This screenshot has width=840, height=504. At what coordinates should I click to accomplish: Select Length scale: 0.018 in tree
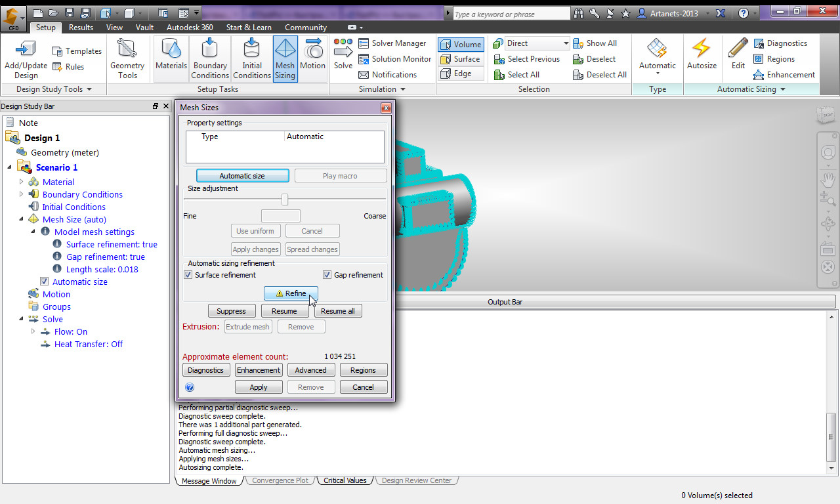pyautogui.click(x=102, y=269)
